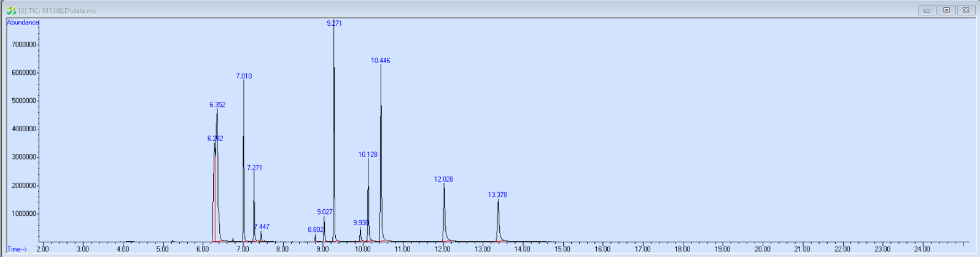Select the peak labeled 10.446
Image resolution: width=980 pixels, height=257 pixels.
381,61
